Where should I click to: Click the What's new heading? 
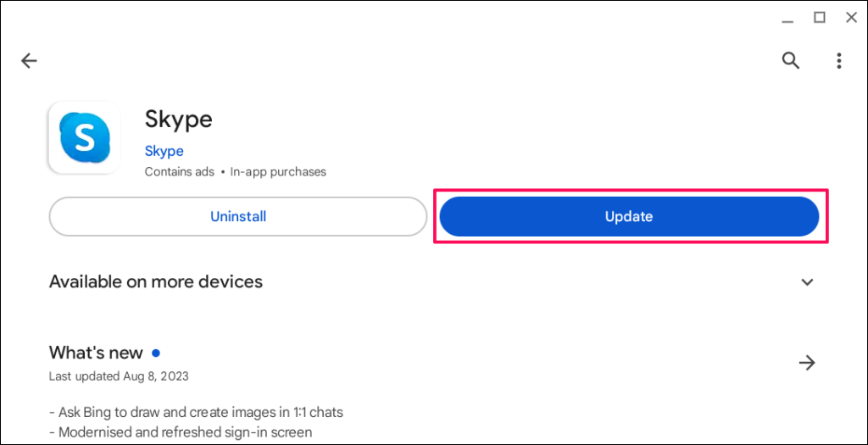(x=96, y=353)
